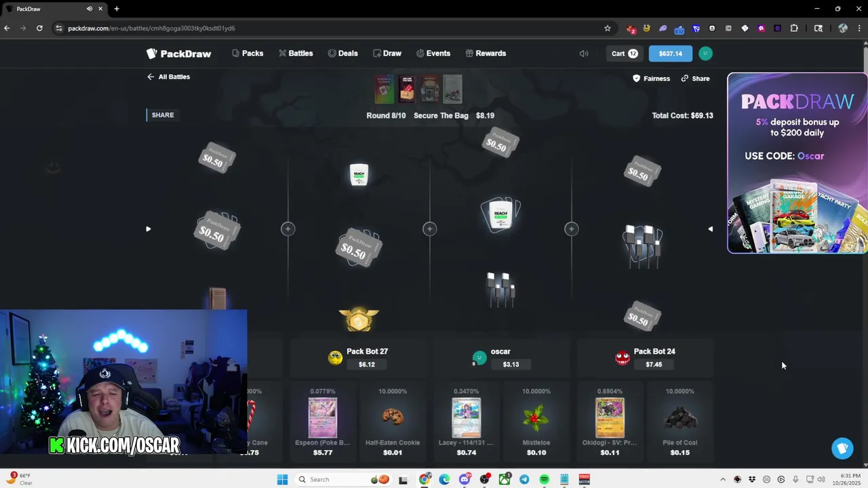Reload the page
Screen dimensions: 868x488
coord(39,28)
